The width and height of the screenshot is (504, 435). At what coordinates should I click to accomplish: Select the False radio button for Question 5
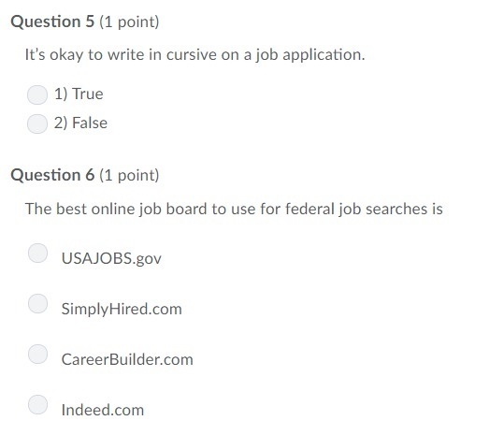pyautogui.click(x=37, y=123)
